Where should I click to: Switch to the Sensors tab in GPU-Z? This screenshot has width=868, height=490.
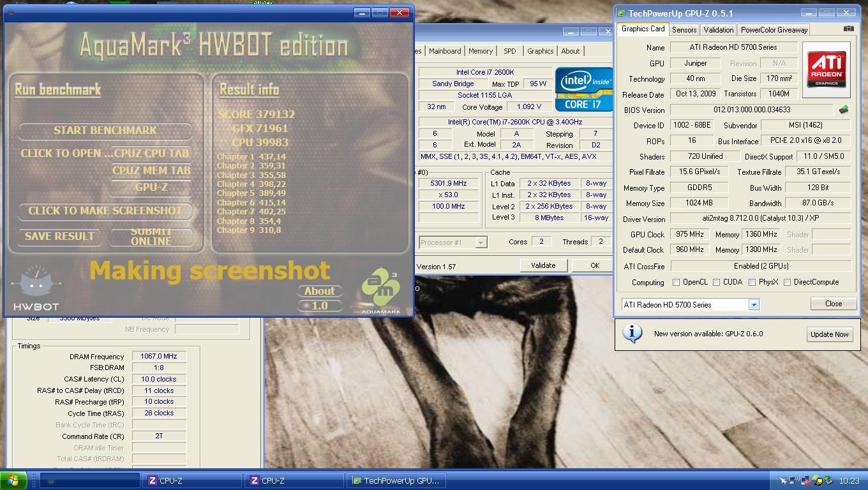(x=684, y=30)
